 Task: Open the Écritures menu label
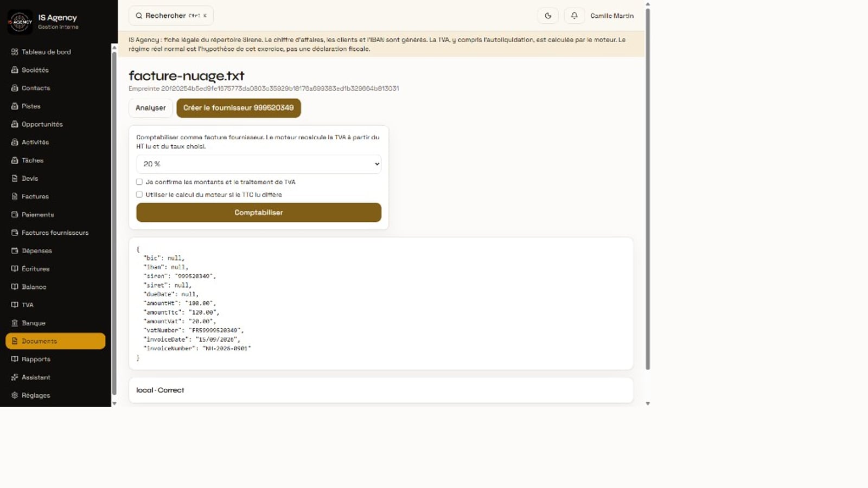(35, 269)
